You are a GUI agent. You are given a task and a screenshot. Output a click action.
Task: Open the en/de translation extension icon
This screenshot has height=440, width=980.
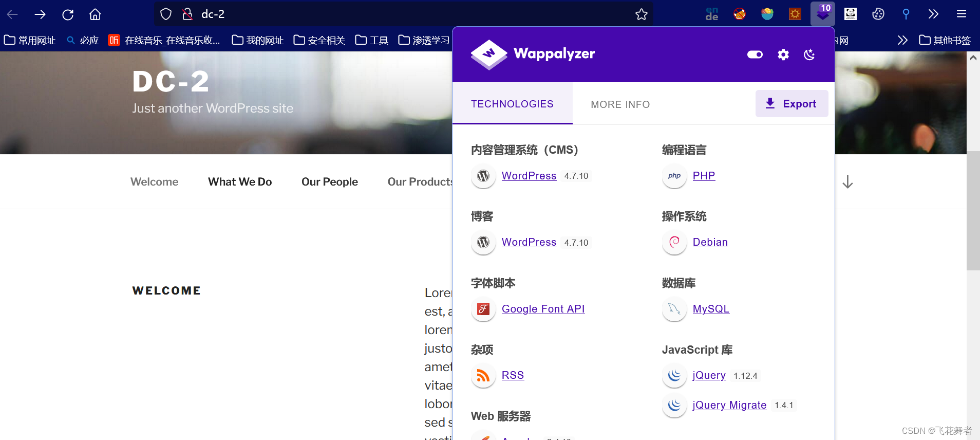712,14
